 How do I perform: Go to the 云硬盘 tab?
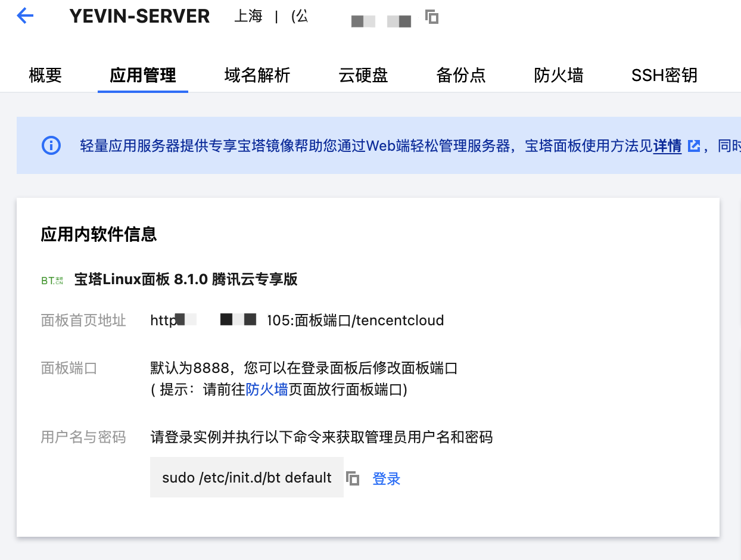[x=363, y=76]
